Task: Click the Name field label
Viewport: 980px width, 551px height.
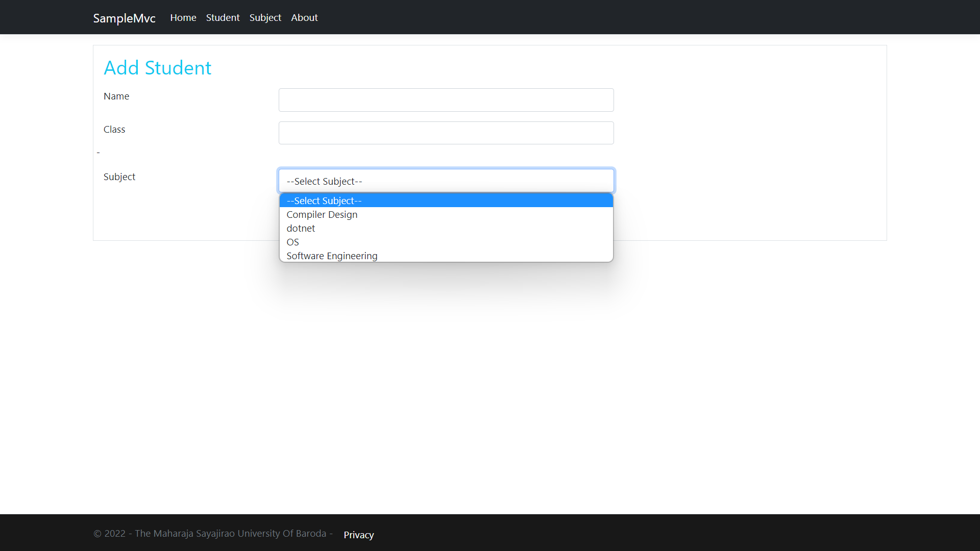Action: pyautogui.click(x=116, y=96)
